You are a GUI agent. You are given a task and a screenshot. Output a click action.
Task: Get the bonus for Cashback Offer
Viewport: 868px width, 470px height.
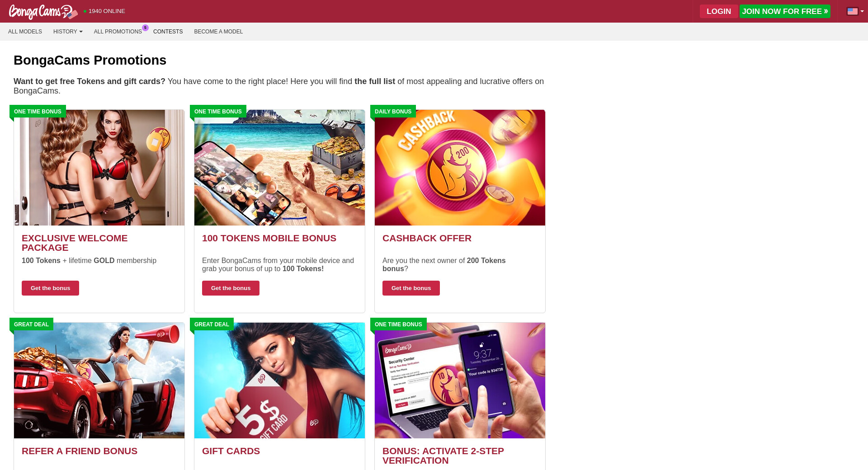pyautogui.click(x=411, y=288)
